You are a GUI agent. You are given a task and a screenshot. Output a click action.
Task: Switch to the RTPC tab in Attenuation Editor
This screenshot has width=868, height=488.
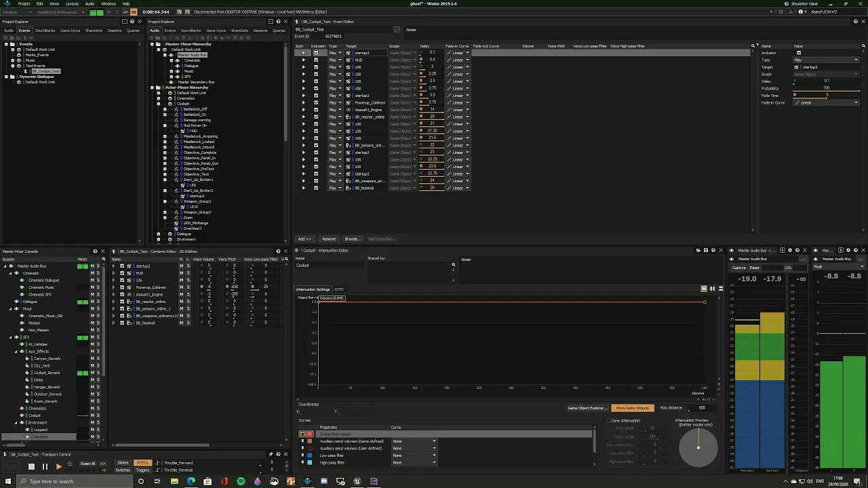339,289
